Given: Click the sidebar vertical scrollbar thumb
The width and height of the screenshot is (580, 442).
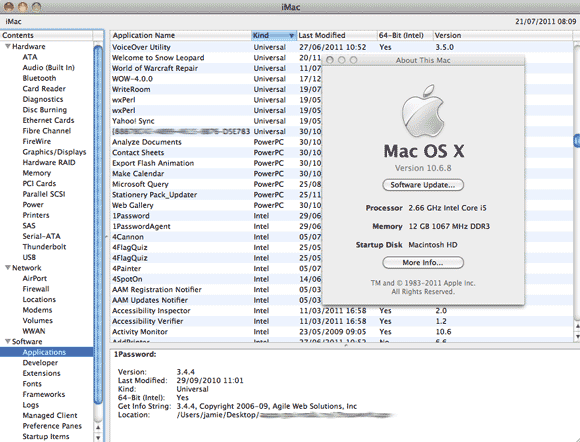Looking at the screenshot, I should click(98, 225).
